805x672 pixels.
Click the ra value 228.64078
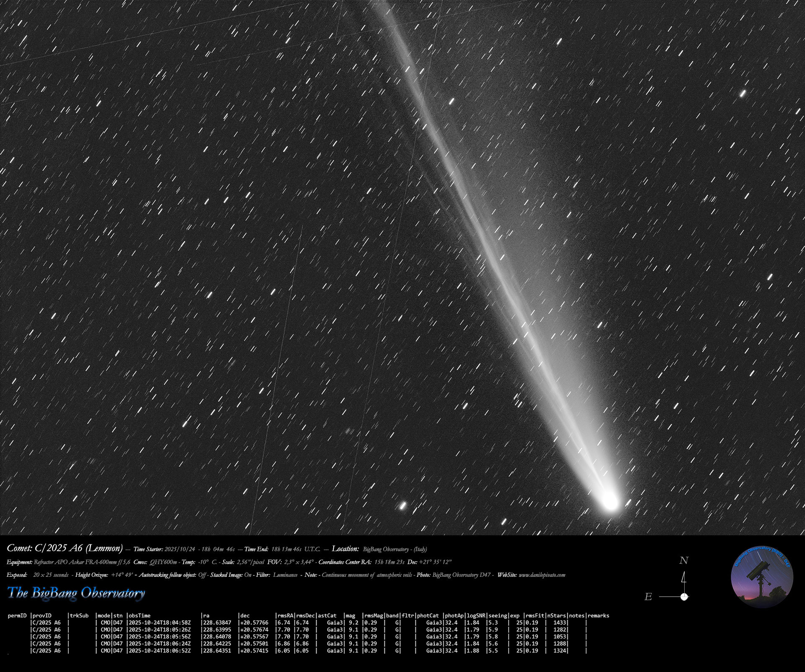(x=217, y=637)
